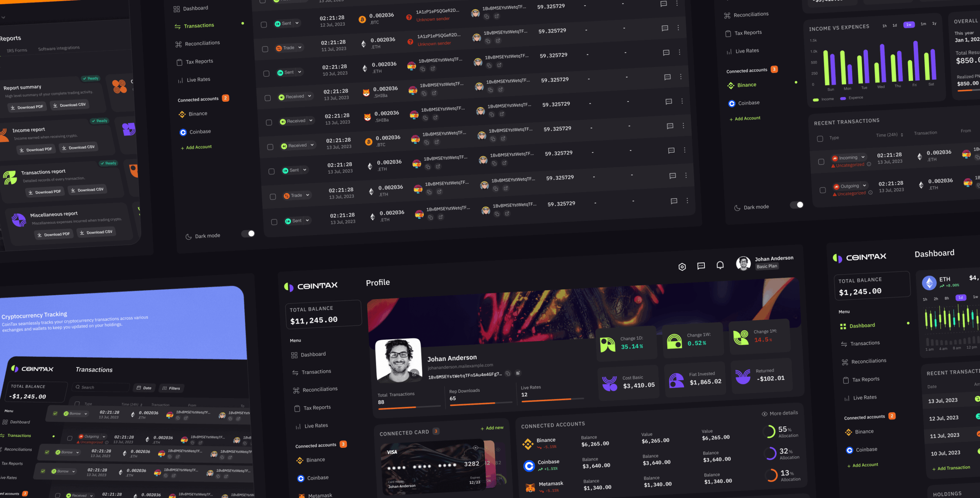Check the 11 Jul Trade transaction checkbox
980x498 pixels.
pyautogui.click(x=265, y=49)
